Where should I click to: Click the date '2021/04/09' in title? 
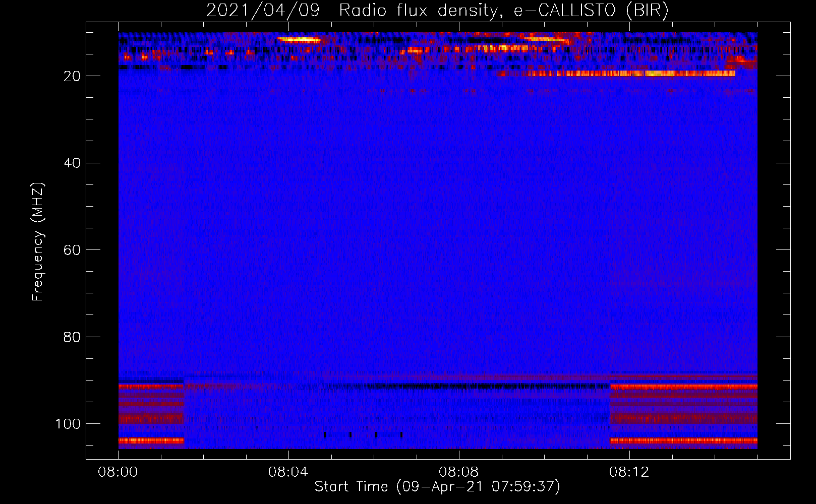263,11
